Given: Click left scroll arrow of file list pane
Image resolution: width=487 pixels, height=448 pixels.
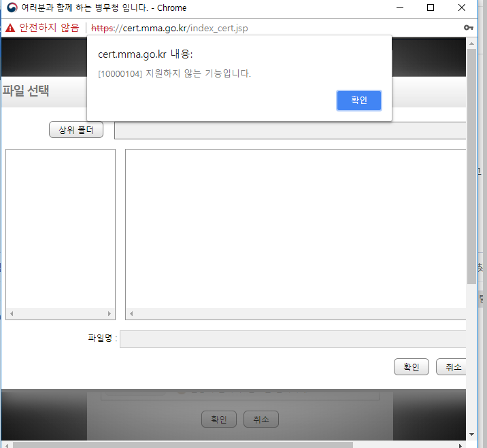Looking at the screenshot, I should [x=131, y=314].
